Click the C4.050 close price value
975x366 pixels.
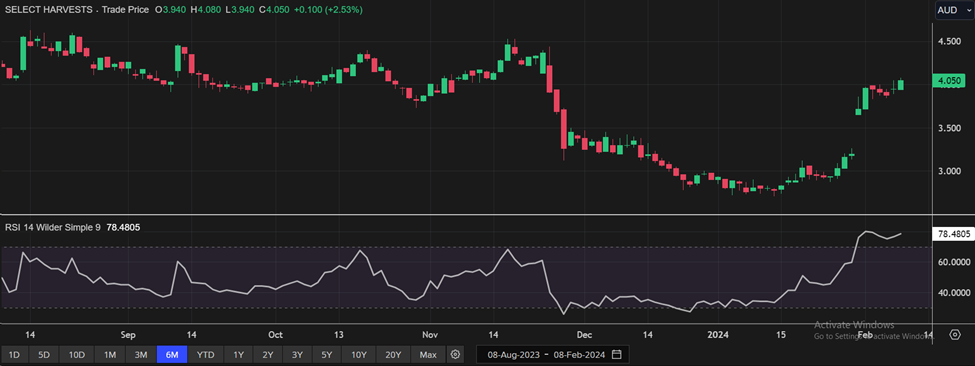[274, 10]
